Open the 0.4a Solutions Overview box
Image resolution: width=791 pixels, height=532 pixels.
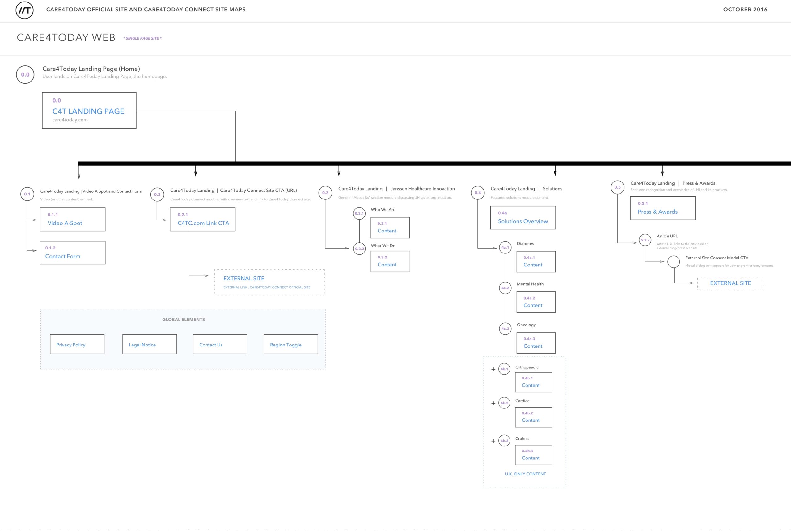(523, 217)
